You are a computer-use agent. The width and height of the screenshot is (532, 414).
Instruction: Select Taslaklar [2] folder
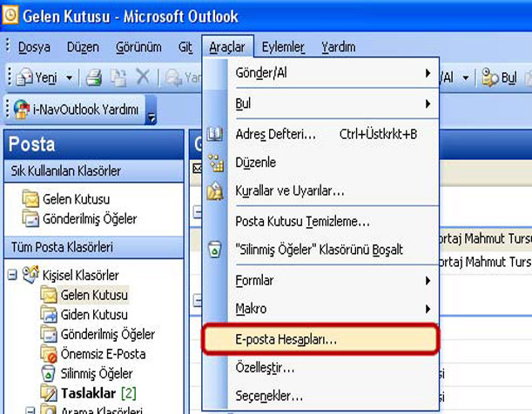point(98,393)
